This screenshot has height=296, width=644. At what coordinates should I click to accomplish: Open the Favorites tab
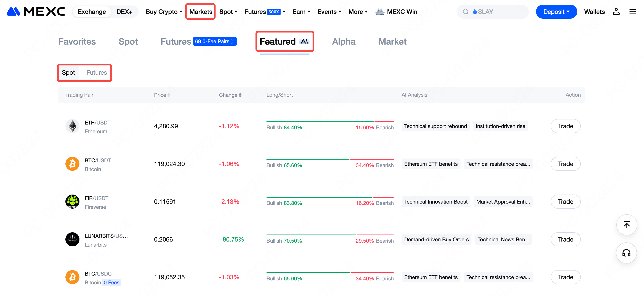pos(77,42)
